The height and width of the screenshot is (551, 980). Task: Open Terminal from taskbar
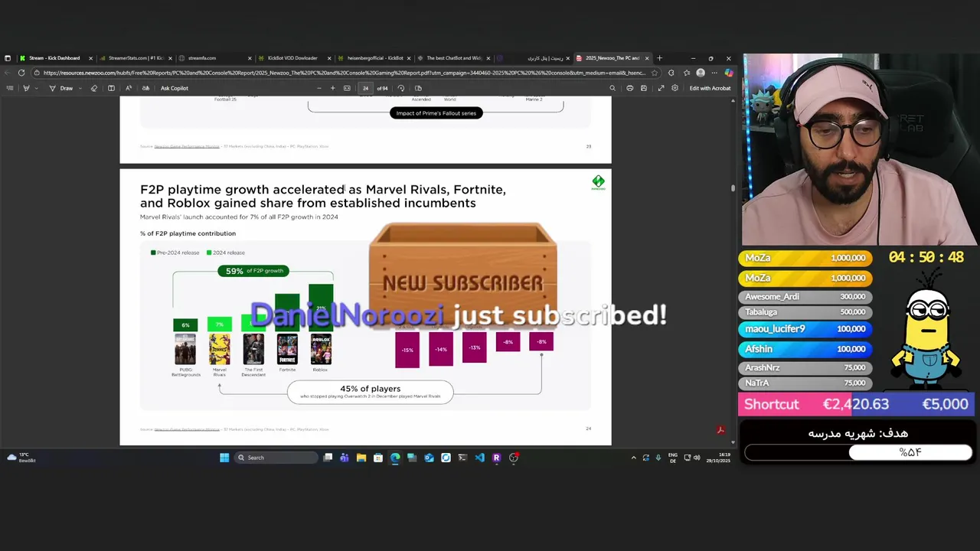tap(462, 458)
